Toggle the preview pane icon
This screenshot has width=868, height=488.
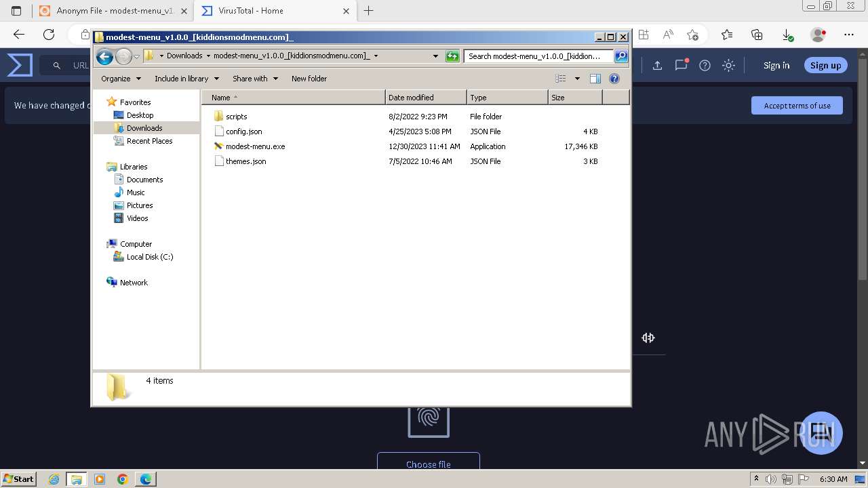click(595, 79)
